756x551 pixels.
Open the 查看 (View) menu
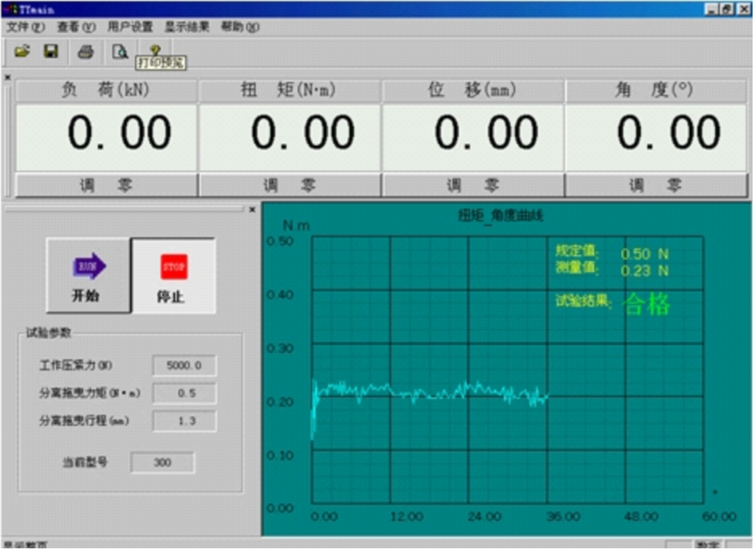[76, 27]
